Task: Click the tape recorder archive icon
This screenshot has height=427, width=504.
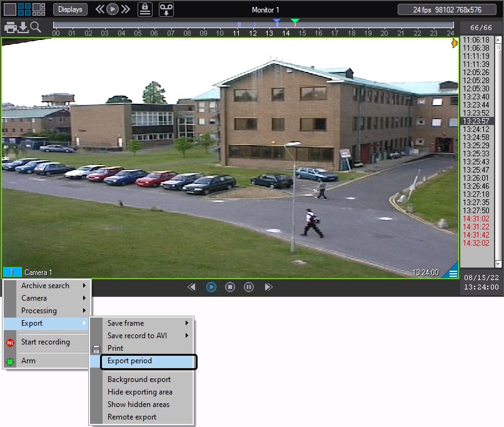Action: pos(166,9)
